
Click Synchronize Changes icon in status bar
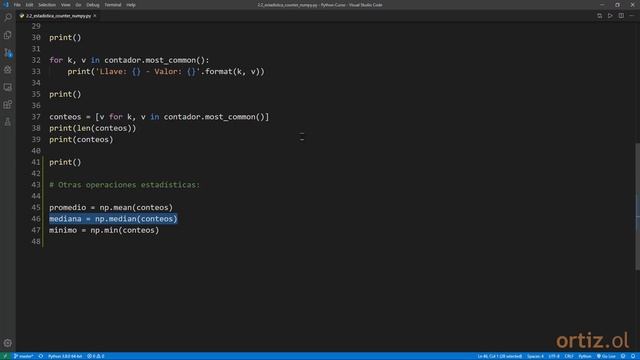point(41,356)
